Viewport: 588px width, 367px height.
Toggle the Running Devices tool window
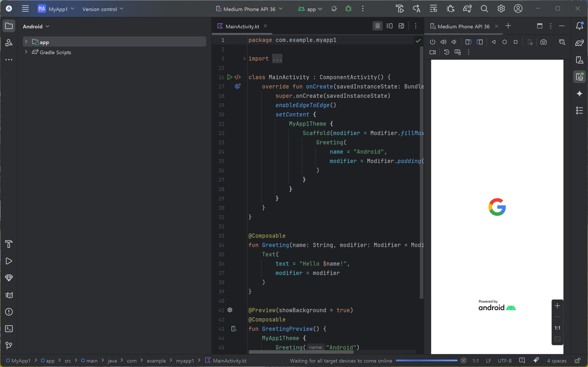tap(580, 77)
